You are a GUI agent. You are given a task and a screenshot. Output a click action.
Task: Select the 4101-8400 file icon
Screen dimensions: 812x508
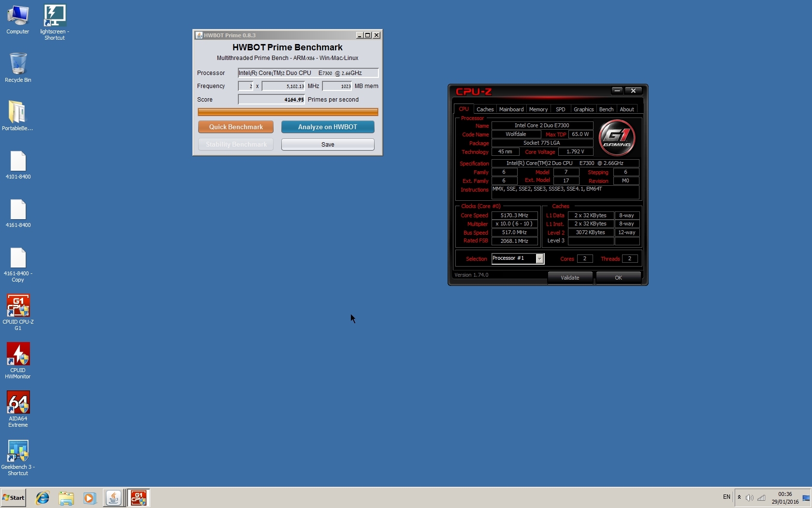coord(18,165)
